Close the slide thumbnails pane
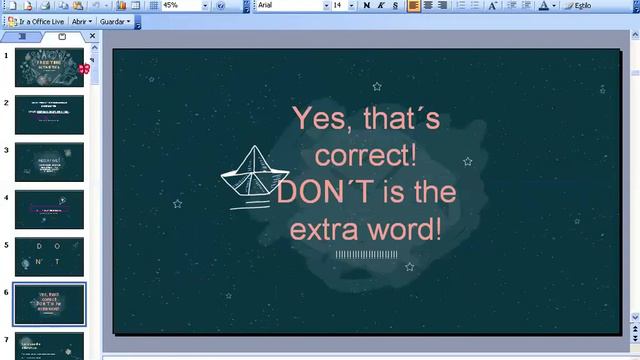The width and height of the screenshot is (640, 360). click(x=92, y=36)
